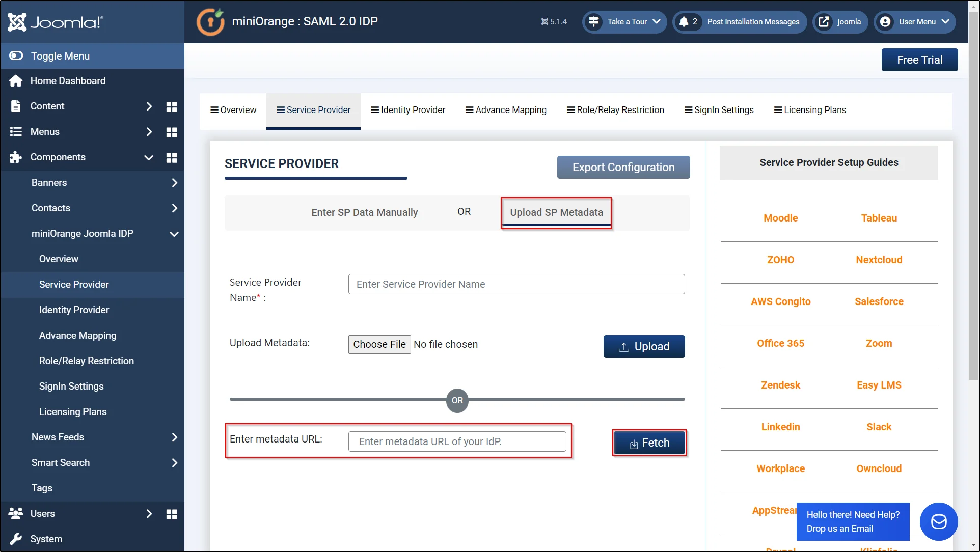The image size is (980, 552).
Task: Click the Joomla version 5.1.4 icon
Action: 545,22
